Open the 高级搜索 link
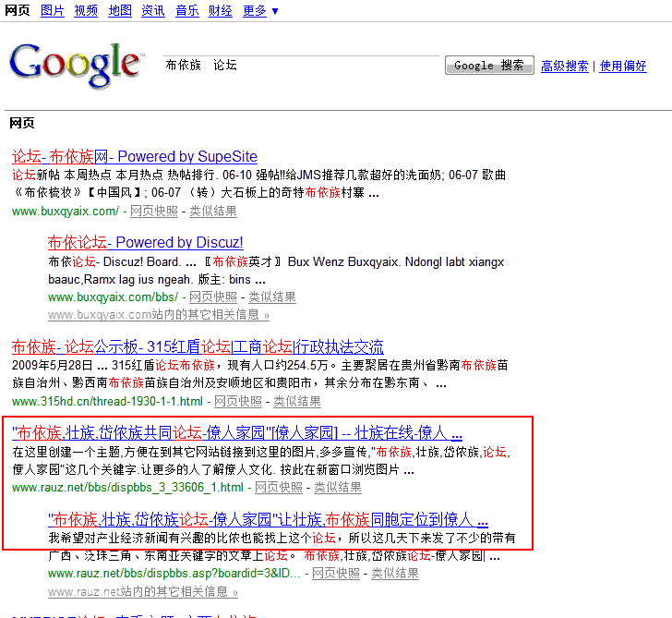The image size is (672, 618). 564,66
